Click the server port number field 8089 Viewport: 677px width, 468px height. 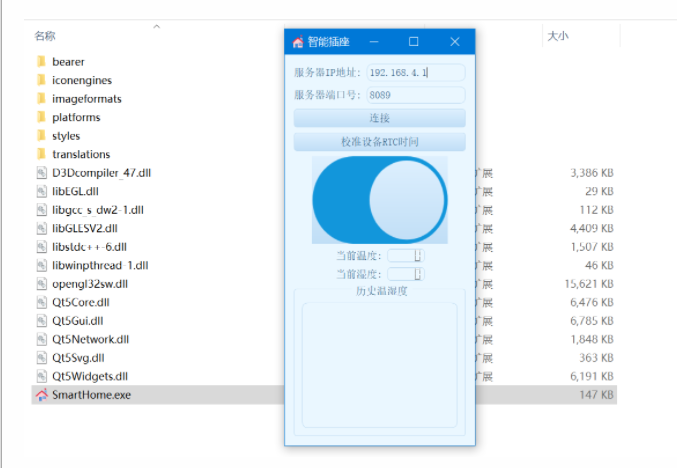(416, 95)
